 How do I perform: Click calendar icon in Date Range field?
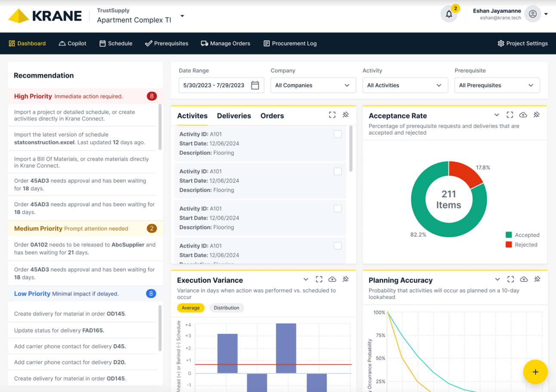point(255,85)
